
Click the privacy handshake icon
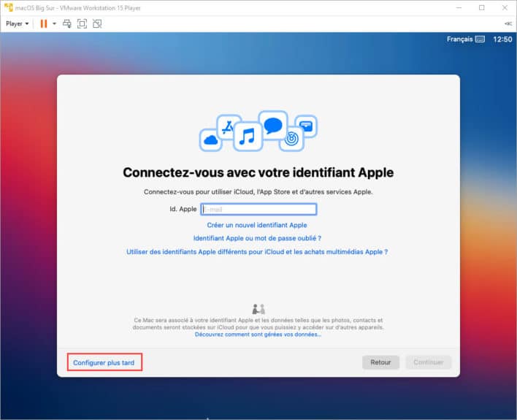[258, 309]
